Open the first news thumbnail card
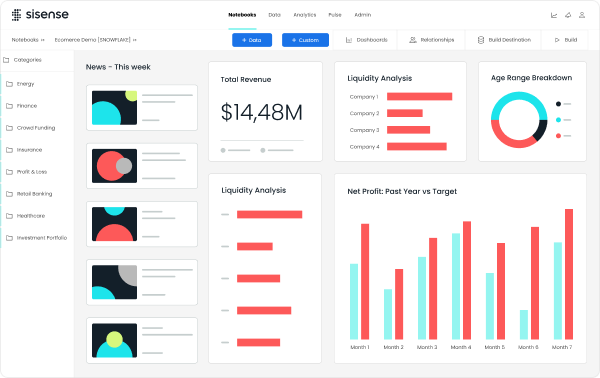600x378 pixels. click(x=142, y=108)
